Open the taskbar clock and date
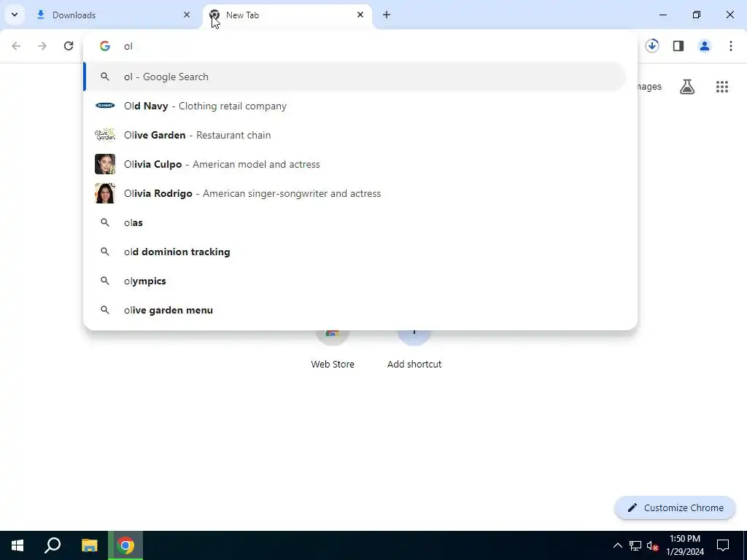Screen dimensions: 747x560 (685, 545)
